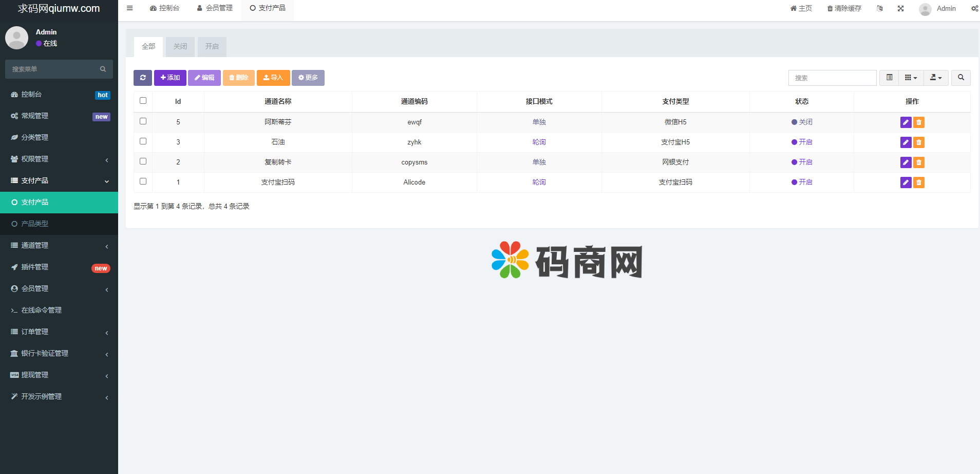The image size is (980, 474).
Task: Open 产品类型 in sidebar menu
Action: point(35,224)
